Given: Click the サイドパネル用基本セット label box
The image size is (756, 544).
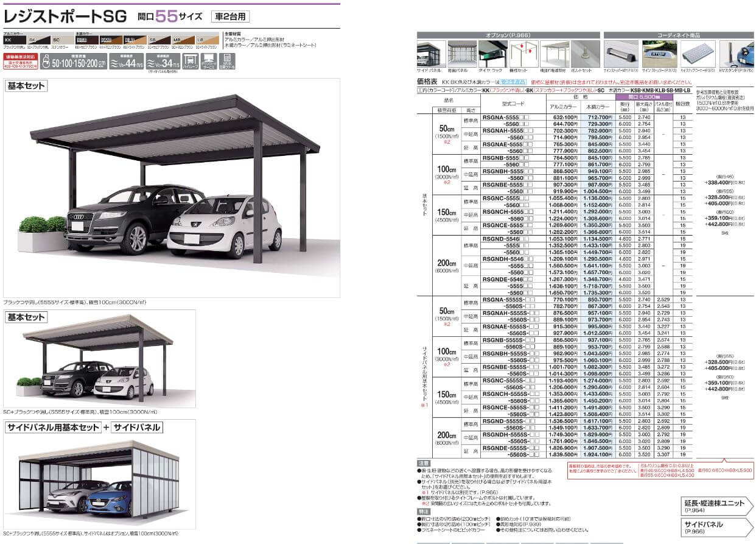Looking at the screenshot, I should (53, 427).
